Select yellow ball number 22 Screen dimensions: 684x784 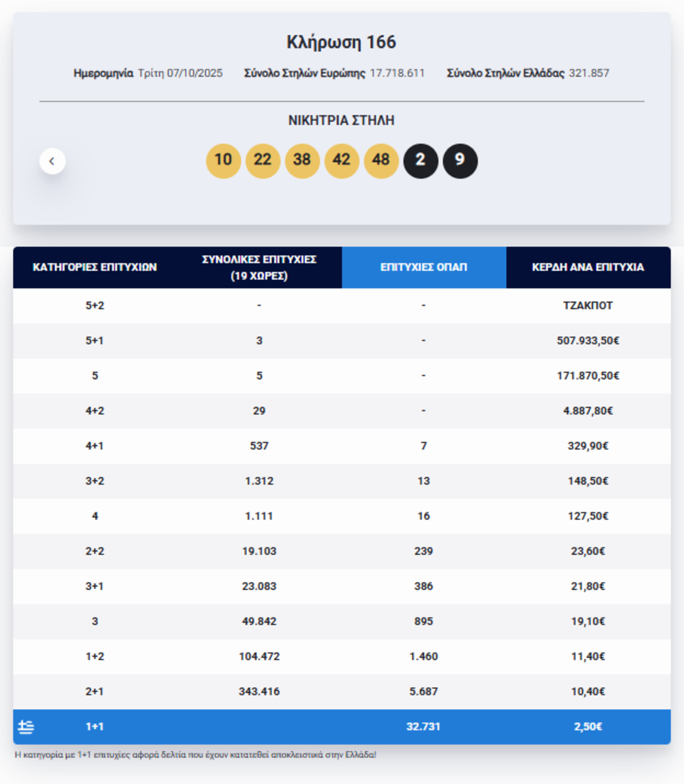pyautogui.click(x=262, y=161)
